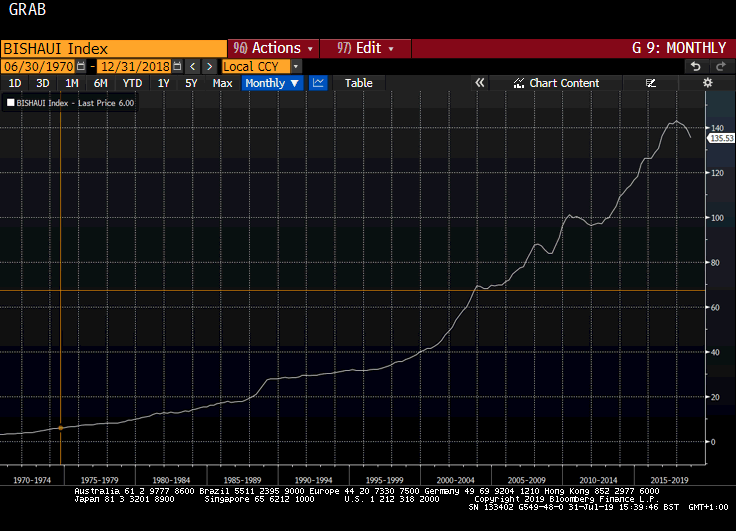The width and height of the screenshot is (736, 531).
Task: Expand the Local CCY currency dropdown
Action: [296, 66]
